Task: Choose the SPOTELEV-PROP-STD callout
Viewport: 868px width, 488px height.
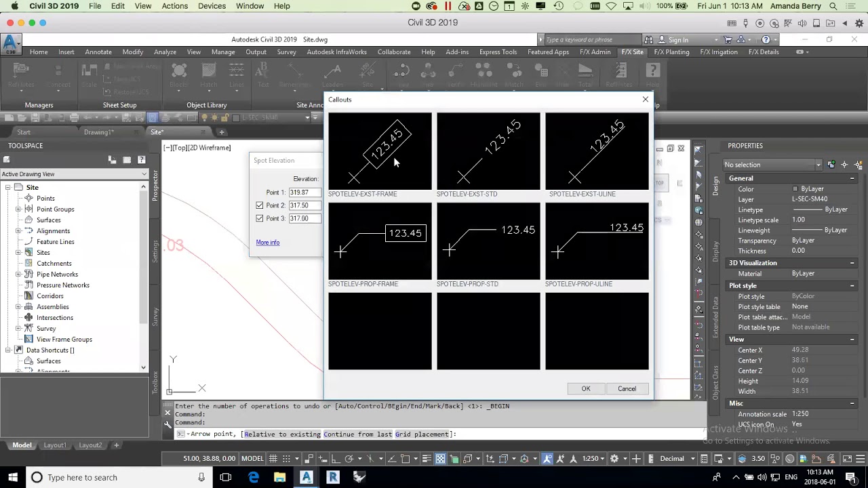Action: 488,241
